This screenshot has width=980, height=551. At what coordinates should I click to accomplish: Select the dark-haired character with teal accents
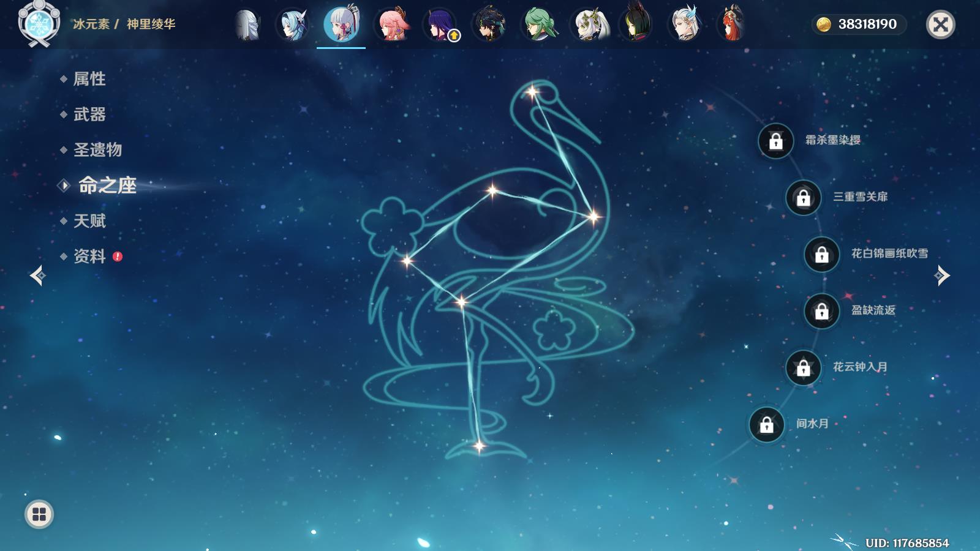(x=489, y=24)
